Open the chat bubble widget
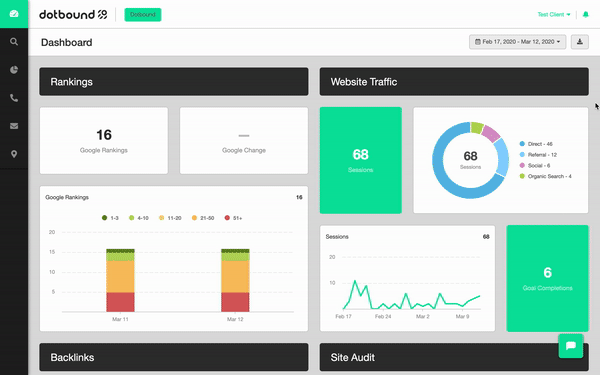The height and width of the screenshot is (375, 600). 571,346
